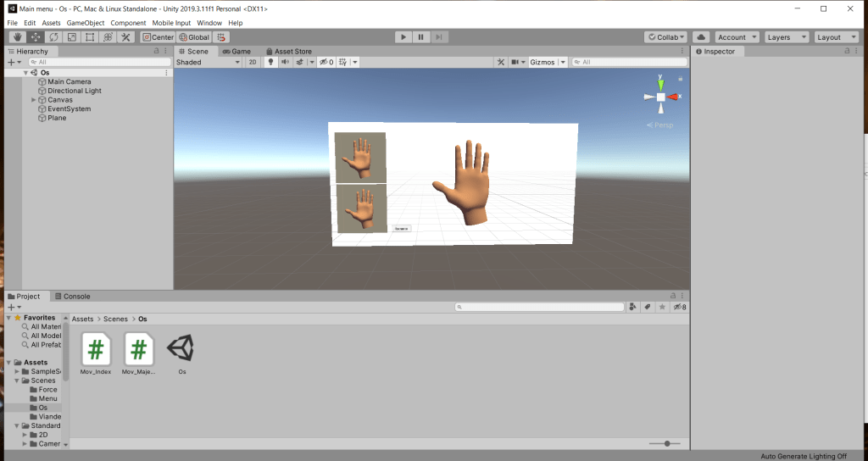Click the Center pivot toggle button

pos(158,37)
